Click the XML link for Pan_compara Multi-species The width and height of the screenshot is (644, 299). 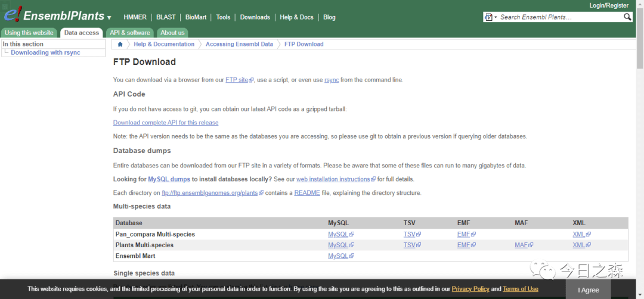click(579, 234)
